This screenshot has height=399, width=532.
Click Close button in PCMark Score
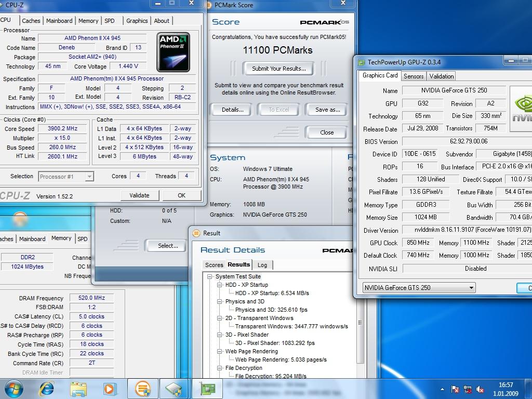pos(327,132)
